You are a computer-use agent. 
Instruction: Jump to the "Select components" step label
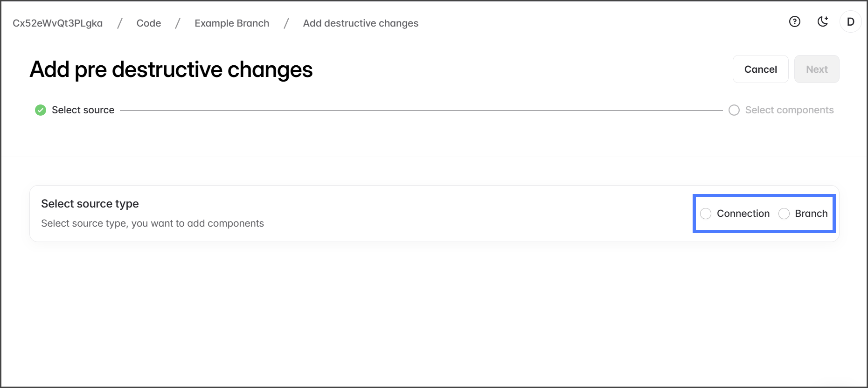pos(789,110)
